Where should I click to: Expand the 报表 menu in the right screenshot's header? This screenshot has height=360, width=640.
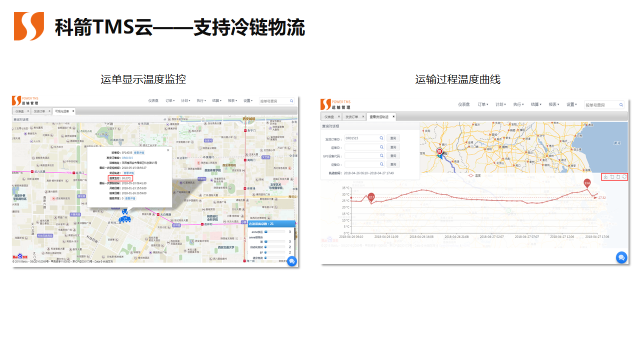coord(553,104)
